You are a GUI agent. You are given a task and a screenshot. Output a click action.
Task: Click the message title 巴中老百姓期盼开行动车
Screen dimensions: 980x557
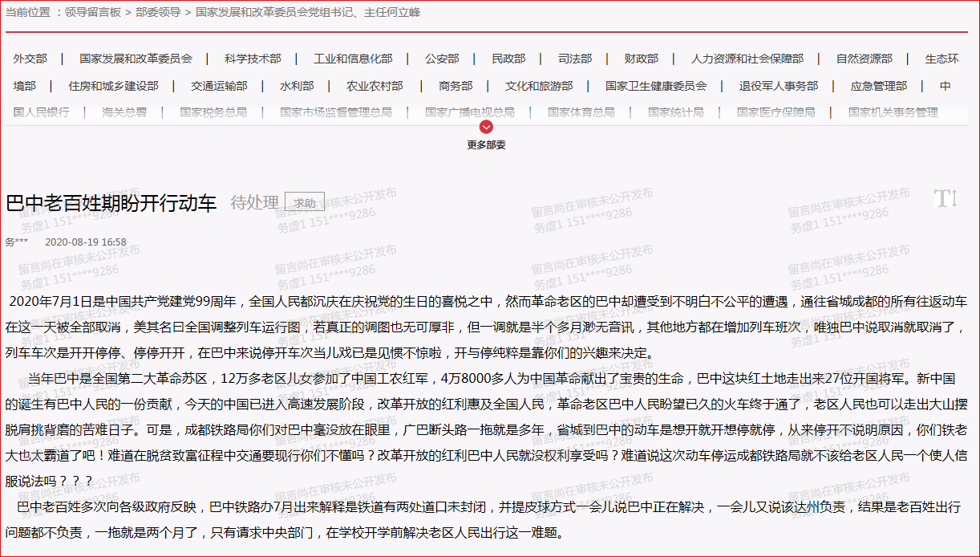(x=111, y=203)
